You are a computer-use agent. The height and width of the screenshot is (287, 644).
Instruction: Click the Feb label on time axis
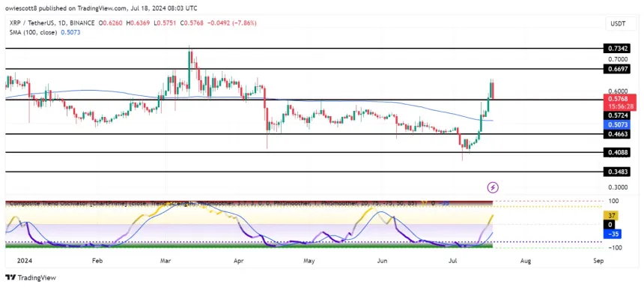click(x=97, y=260)
